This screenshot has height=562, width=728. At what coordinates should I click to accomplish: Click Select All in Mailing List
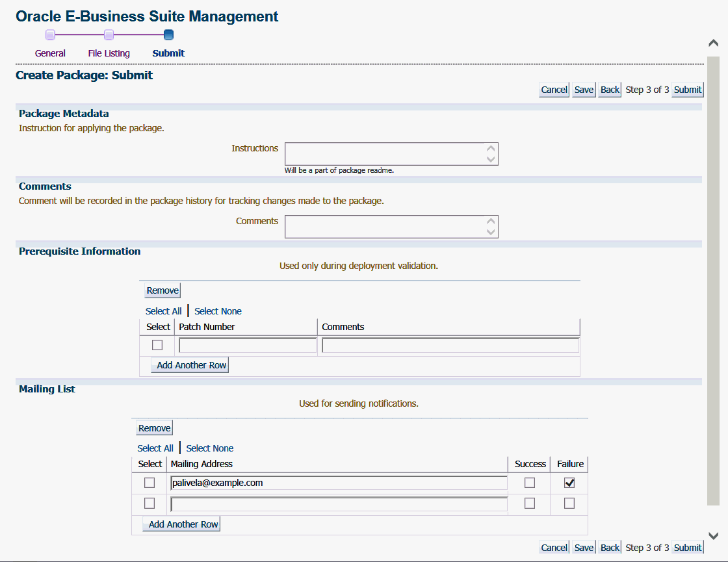[155, 448]
